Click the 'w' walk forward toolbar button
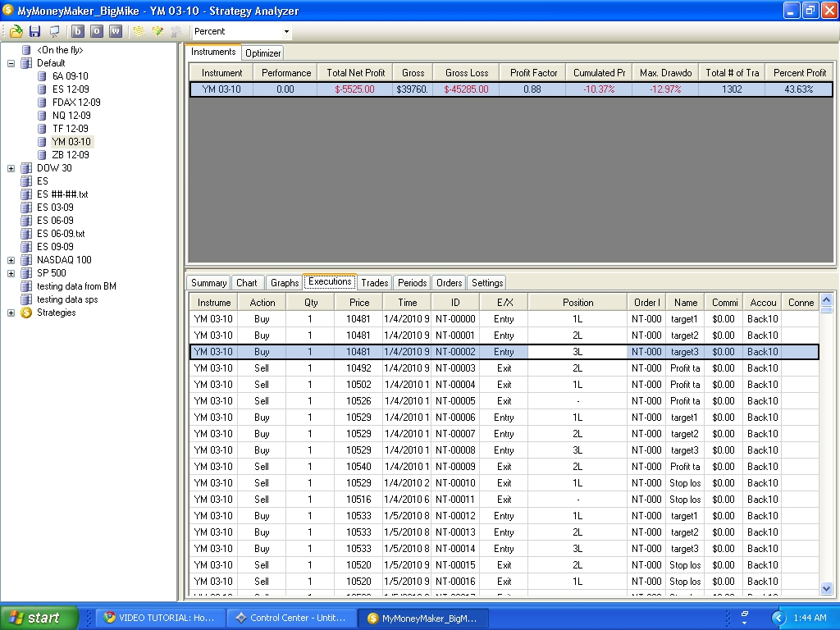 (x=115, y=32)
